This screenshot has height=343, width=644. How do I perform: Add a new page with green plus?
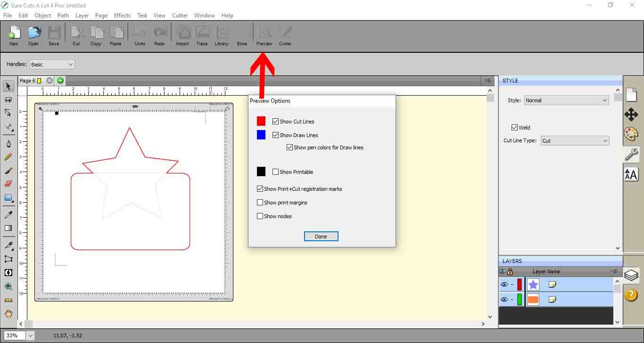click(x=60, y=81)
